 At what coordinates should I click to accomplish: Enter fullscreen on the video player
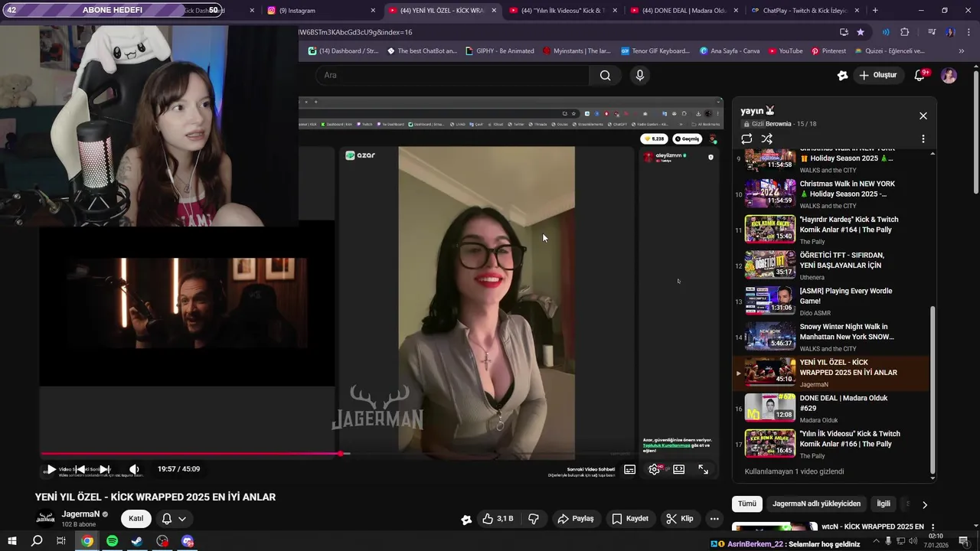703,470
